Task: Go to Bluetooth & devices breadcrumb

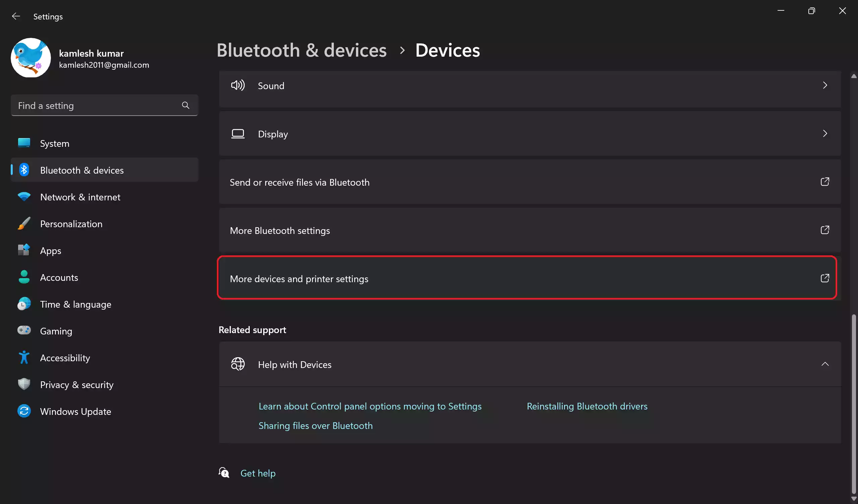Action: [302, 50]
